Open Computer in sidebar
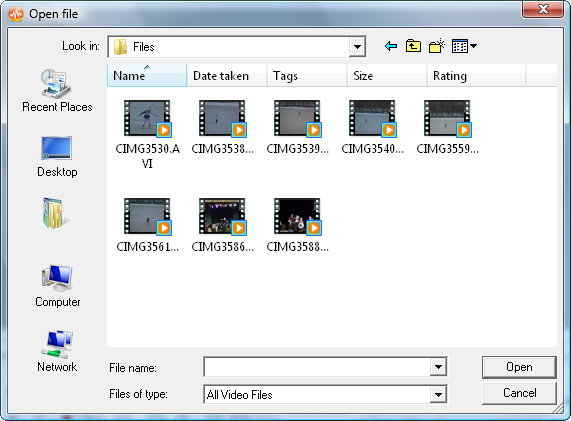Image resolution: width=571 pixels, height=421 pixels. [57, 286]
